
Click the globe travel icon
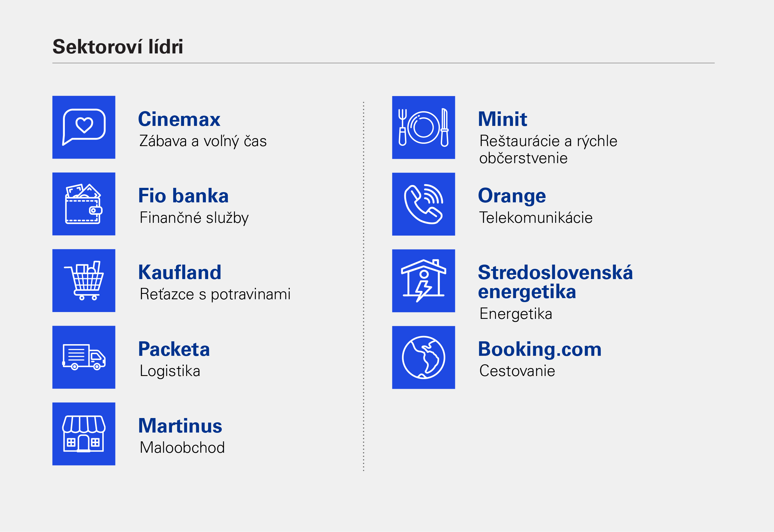click(423, 358)
